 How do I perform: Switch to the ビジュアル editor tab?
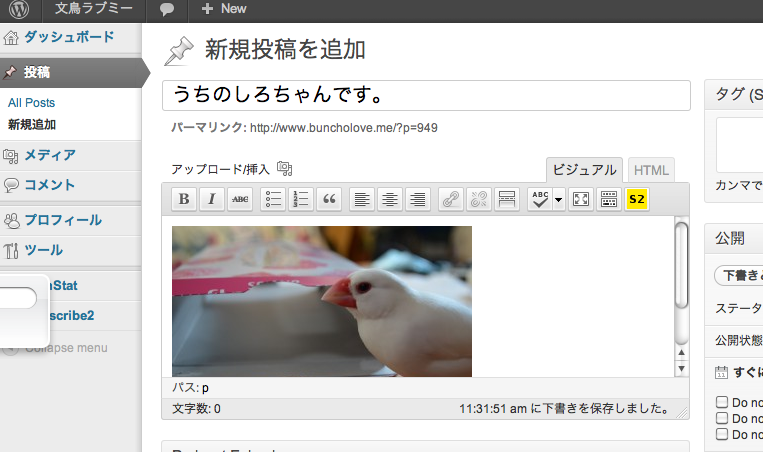[x=584, y=170]
